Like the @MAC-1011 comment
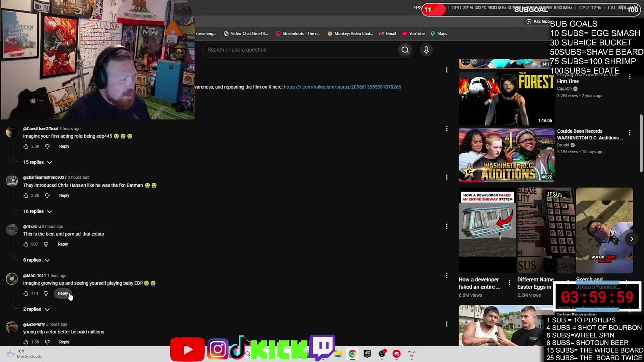The height and width of the screenshot is (362, 644). 26,293
